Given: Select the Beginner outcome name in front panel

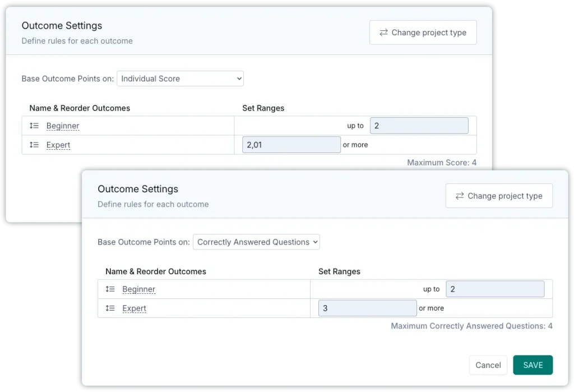Looking at the screenshot, I should coord(138,289).
